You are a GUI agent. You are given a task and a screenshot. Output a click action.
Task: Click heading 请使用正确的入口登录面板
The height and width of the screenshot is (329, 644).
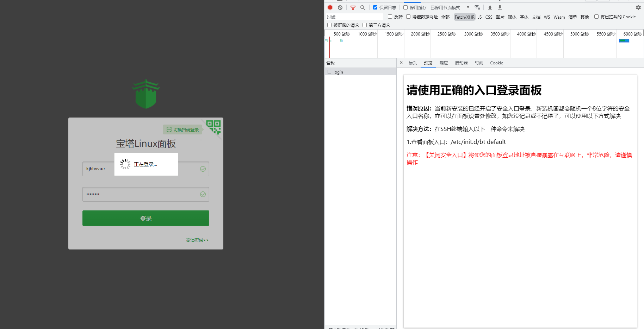(x=474, y=90)
